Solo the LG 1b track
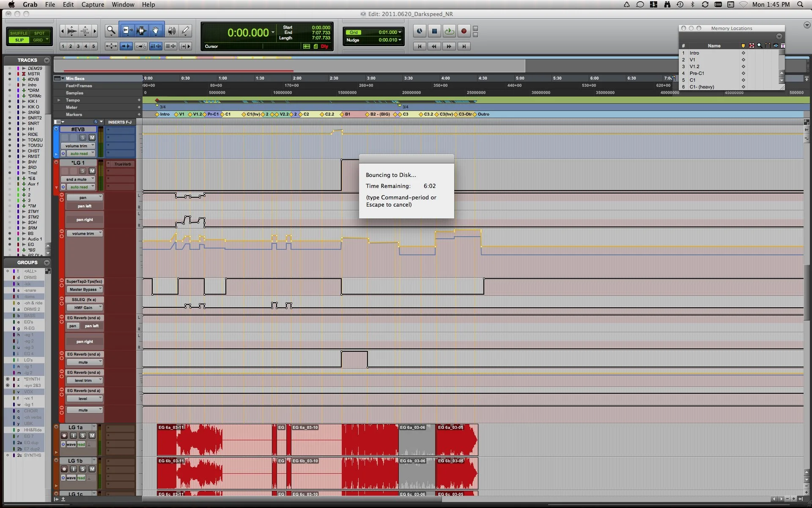Screen dimensions: 812x508 click(x=82, y=469)
